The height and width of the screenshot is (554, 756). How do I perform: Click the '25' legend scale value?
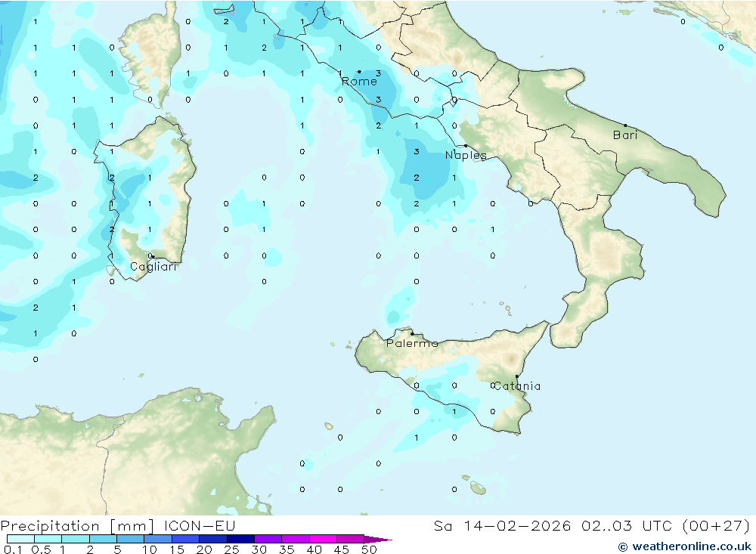pos(231,549)
